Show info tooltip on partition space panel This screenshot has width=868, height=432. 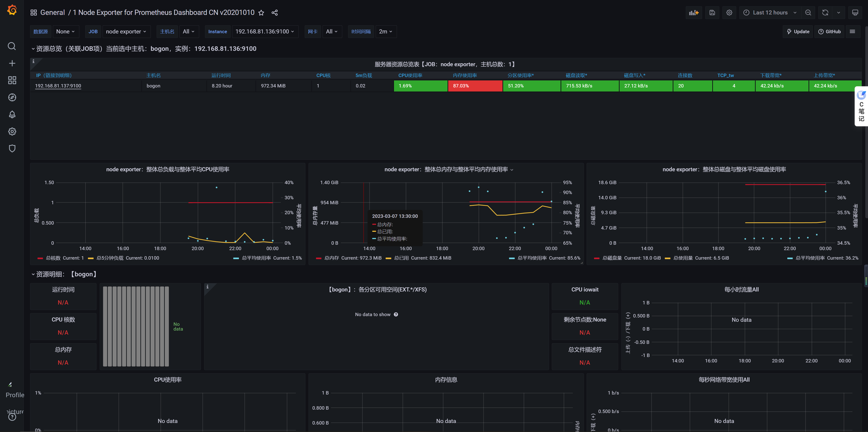[x=208, y=286]
